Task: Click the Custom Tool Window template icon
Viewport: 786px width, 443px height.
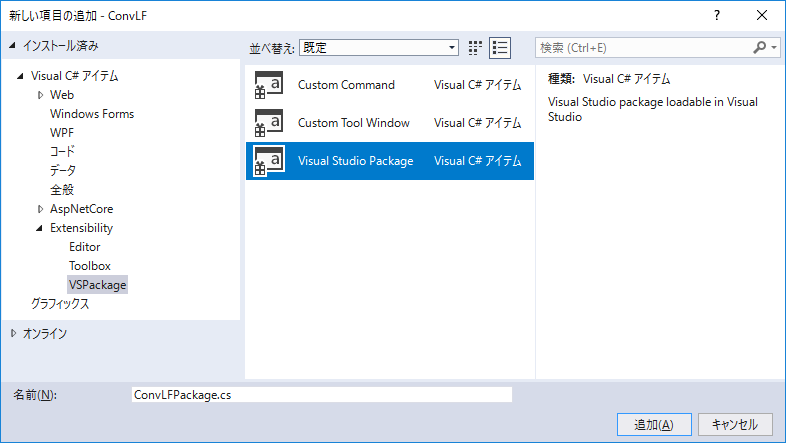Action: [269, 123]
